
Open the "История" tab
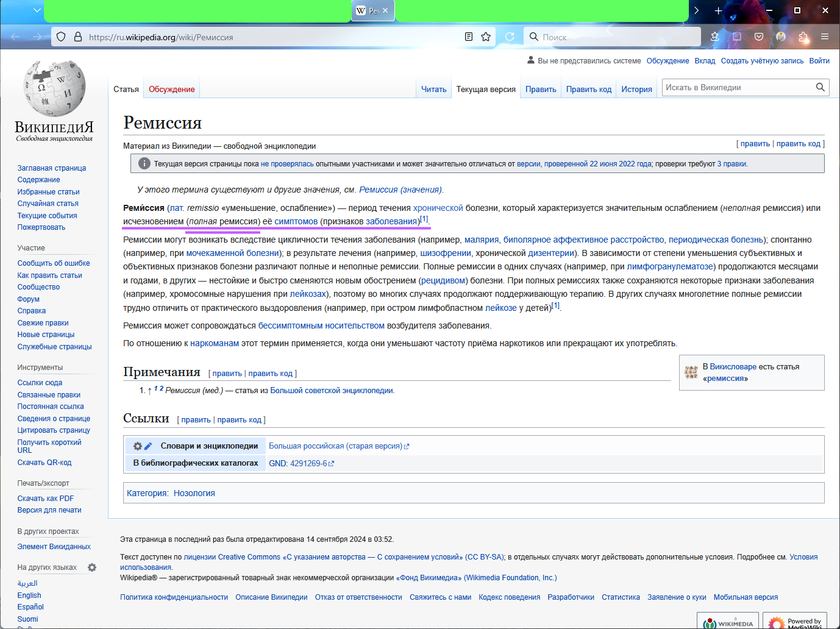point(637,89)
